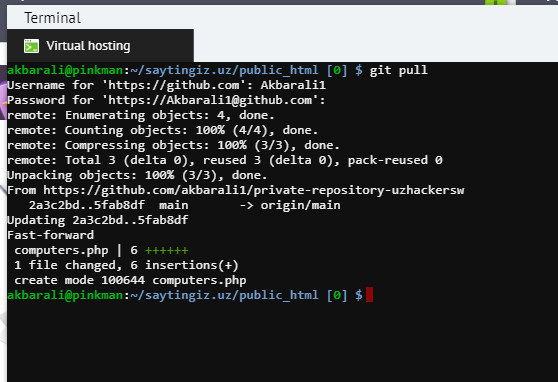Image resolution: width=558 pixels, height=382 pixels.
Task: Click the '1 file changed, 6 insertions(+)' line
Action: (126, 265)
